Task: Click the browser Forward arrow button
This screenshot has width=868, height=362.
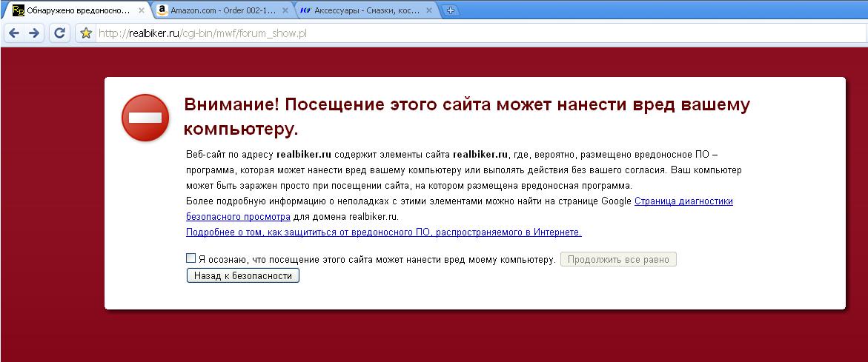Action: tap(34, 33)
